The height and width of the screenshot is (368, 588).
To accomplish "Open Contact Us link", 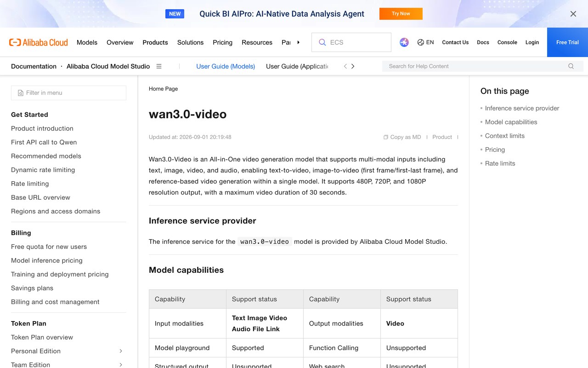I will (455, 42).
